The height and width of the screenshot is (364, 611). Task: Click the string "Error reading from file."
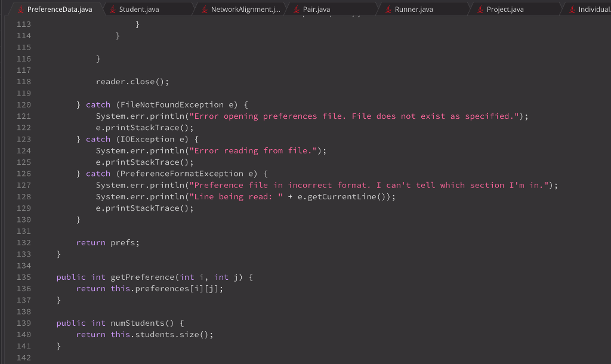click(x=253, y=151)
